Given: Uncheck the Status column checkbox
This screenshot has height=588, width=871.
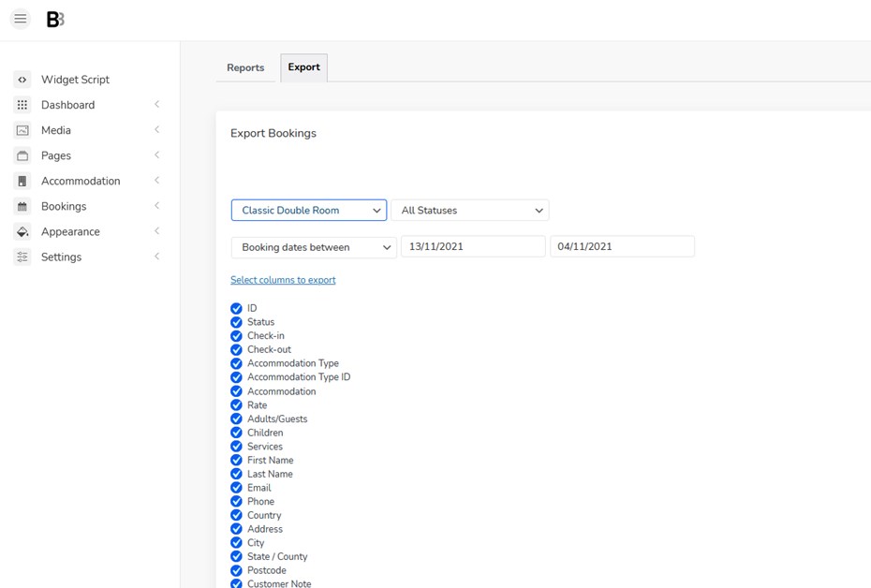Looking at the screenshot, I should (236, 322).
